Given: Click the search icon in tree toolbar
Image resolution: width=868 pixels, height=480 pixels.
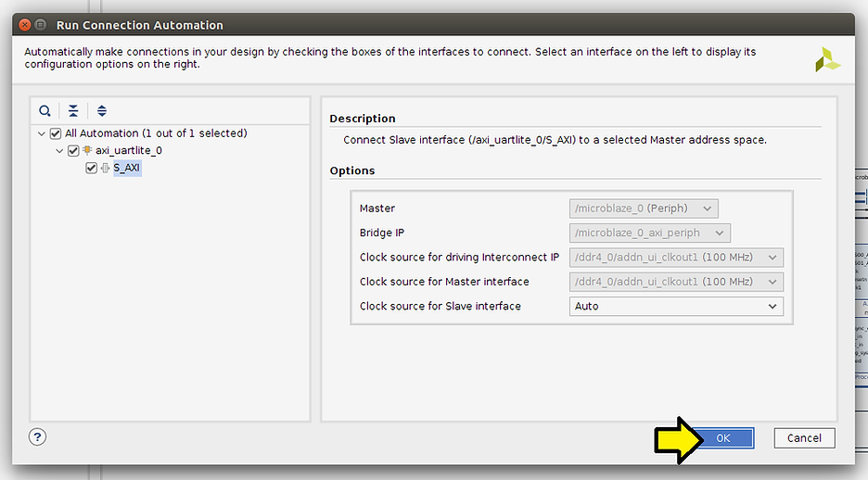Looking at the screenshot, I should click(x=45, y=111).
